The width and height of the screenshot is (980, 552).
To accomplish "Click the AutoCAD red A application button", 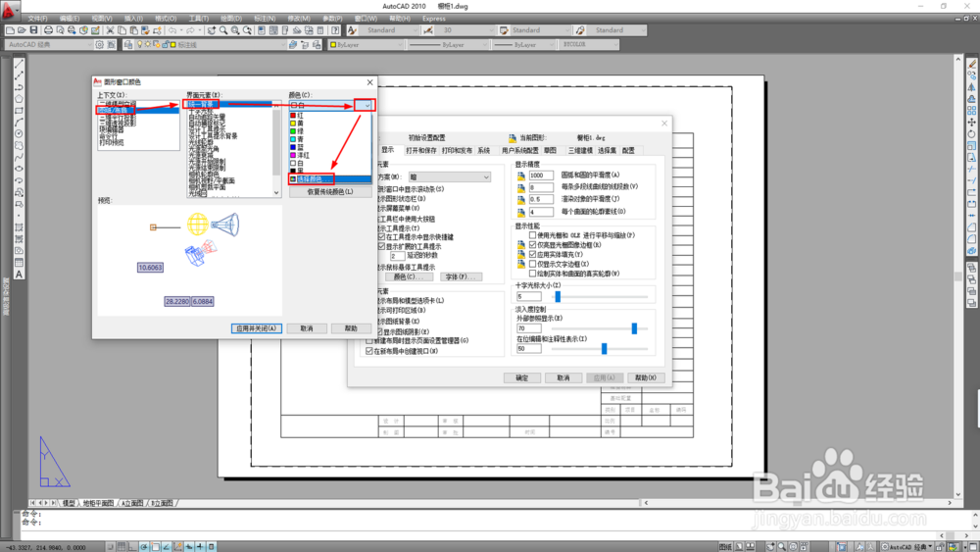I will pos(9,10).
